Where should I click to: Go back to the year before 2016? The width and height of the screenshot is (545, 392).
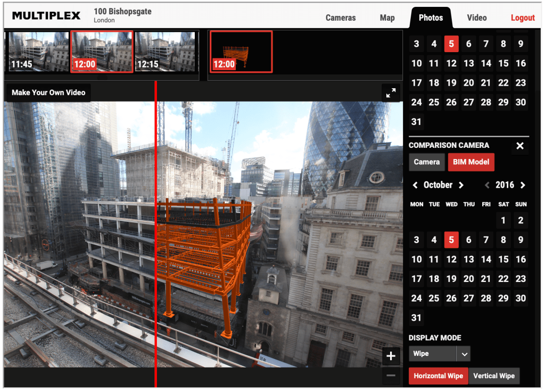[x=487, y=185]
